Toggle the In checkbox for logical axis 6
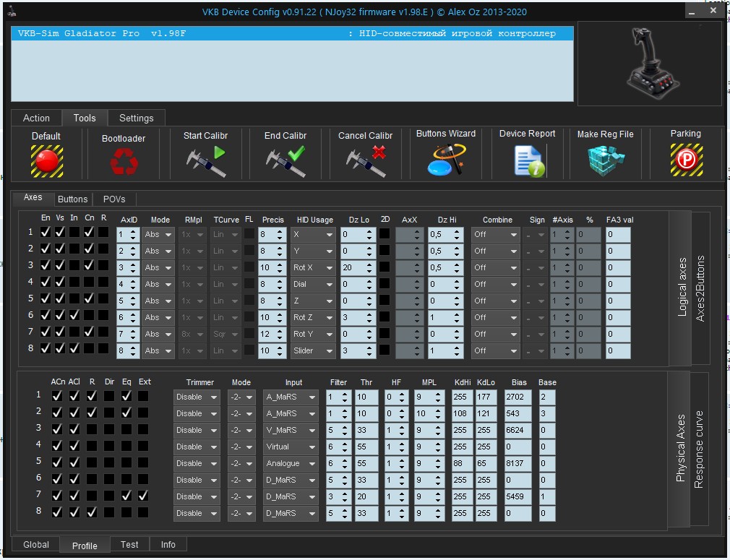The width and height of the screenshot is (730, 560). [74, 316]
